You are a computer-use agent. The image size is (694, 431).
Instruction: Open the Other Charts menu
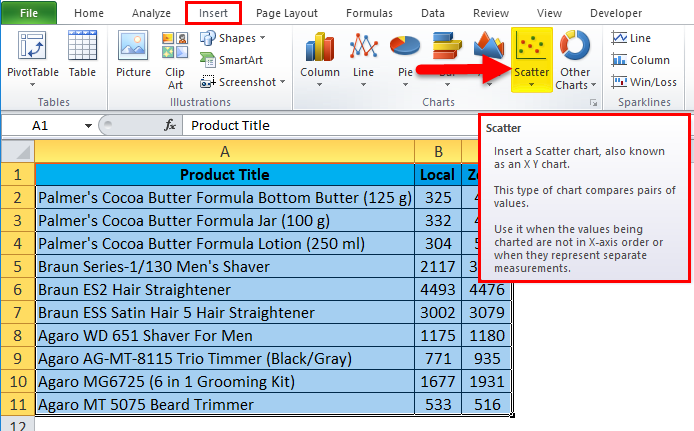point(575,60)
